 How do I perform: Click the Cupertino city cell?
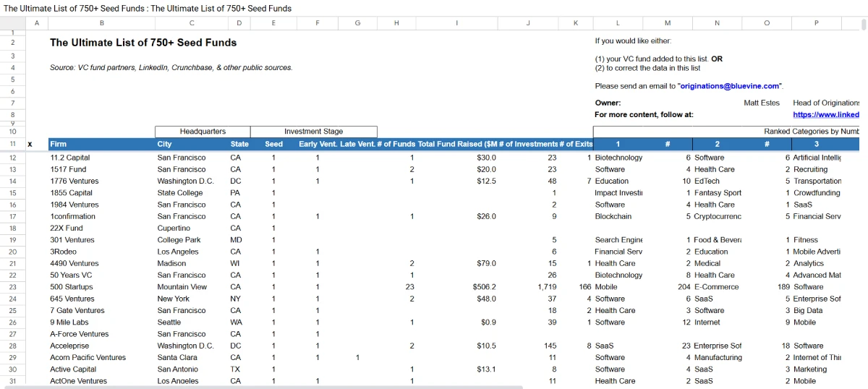click(x=191, y=228)
